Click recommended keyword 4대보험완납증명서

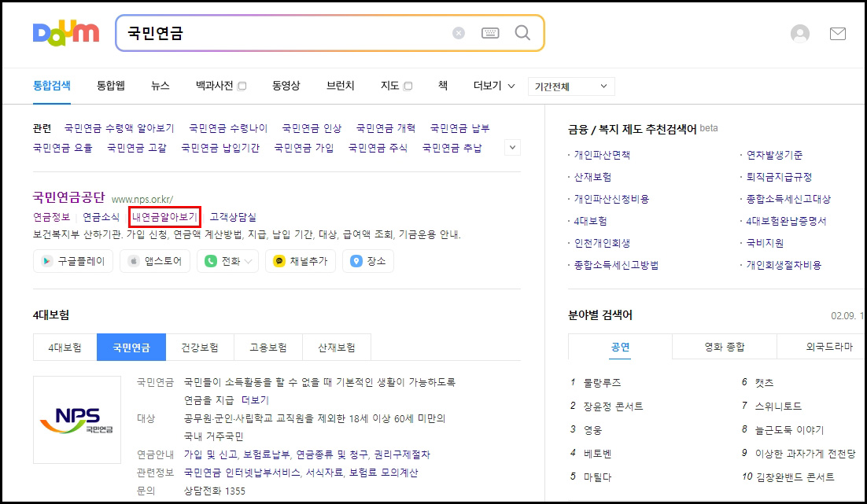pyautogui.click(x=786, y=221)
